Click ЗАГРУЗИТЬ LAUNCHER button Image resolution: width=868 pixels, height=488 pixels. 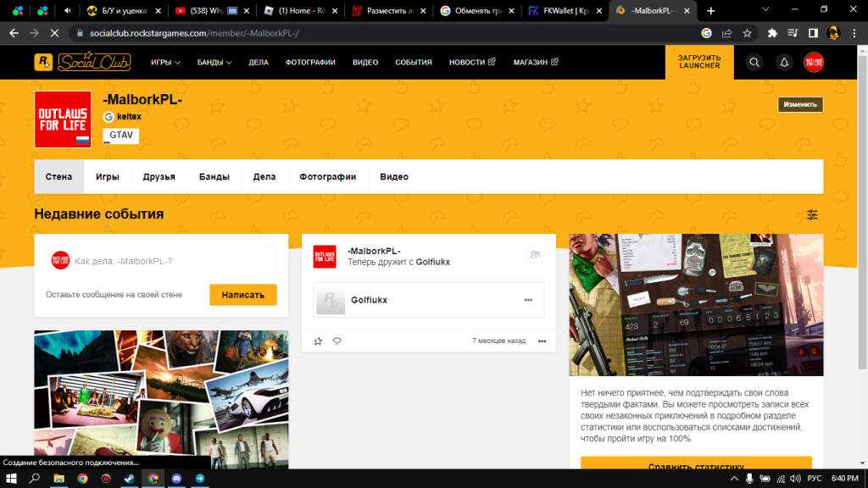[699, 62]
